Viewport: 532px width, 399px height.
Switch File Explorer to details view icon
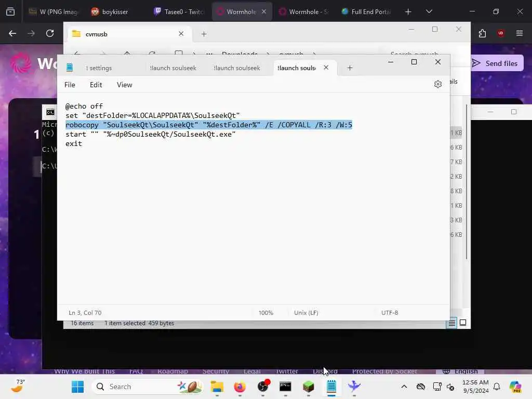[x=452, y=323]
